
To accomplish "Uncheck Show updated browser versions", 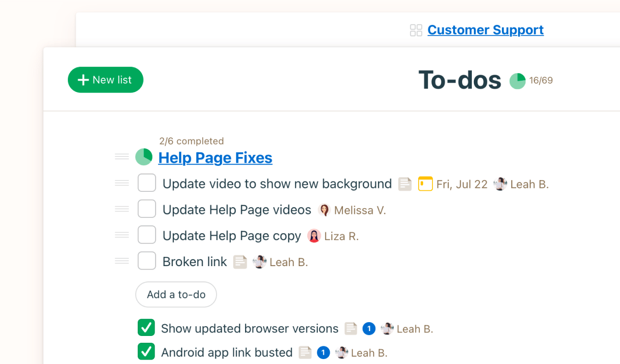I will click(x=146, y=328).
